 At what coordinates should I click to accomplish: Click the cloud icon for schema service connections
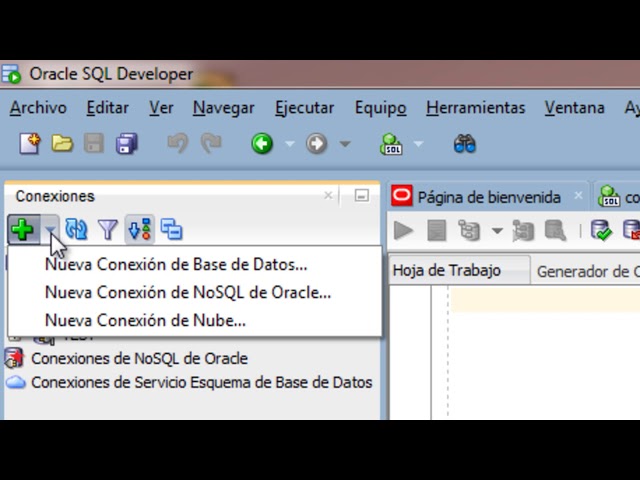(x=16, y=382)
